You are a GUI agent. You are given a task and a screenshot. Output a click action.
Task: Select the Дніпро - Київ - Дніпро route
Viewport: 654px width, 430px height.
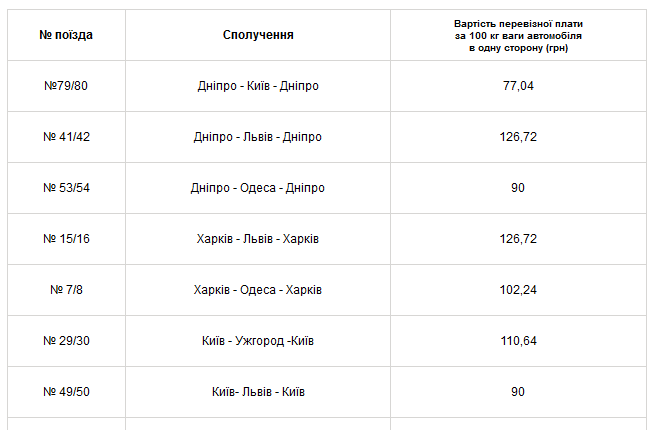click(258, 86)
